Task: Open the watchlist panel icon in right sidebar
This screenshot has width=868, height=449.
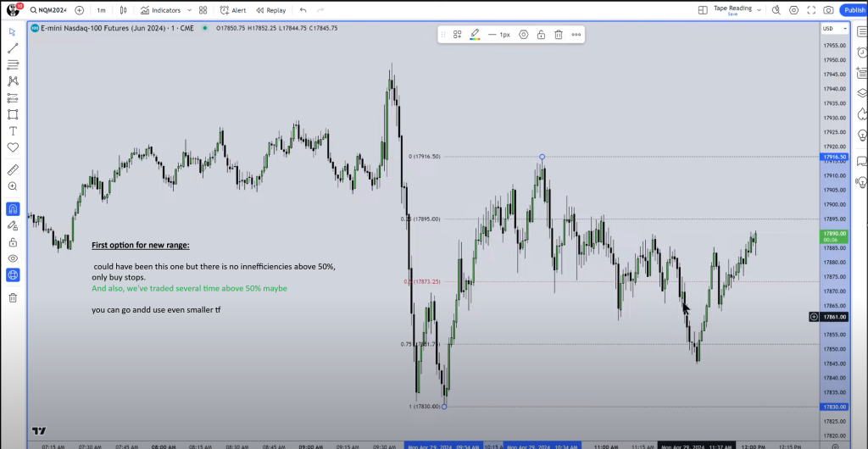Action: click(x=861, y=32)
